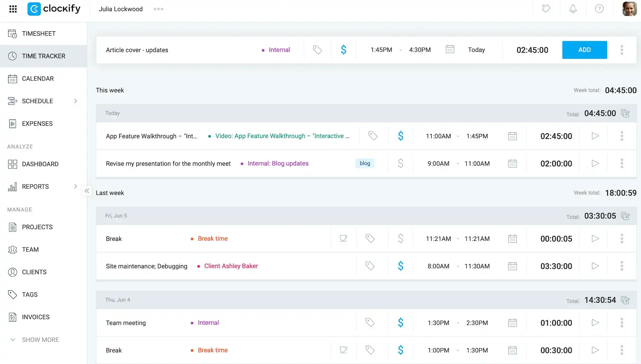Open calendar for Revise my presentation entry
The height and width of the screenshot is (364, 641).
(x=512, y=163)
